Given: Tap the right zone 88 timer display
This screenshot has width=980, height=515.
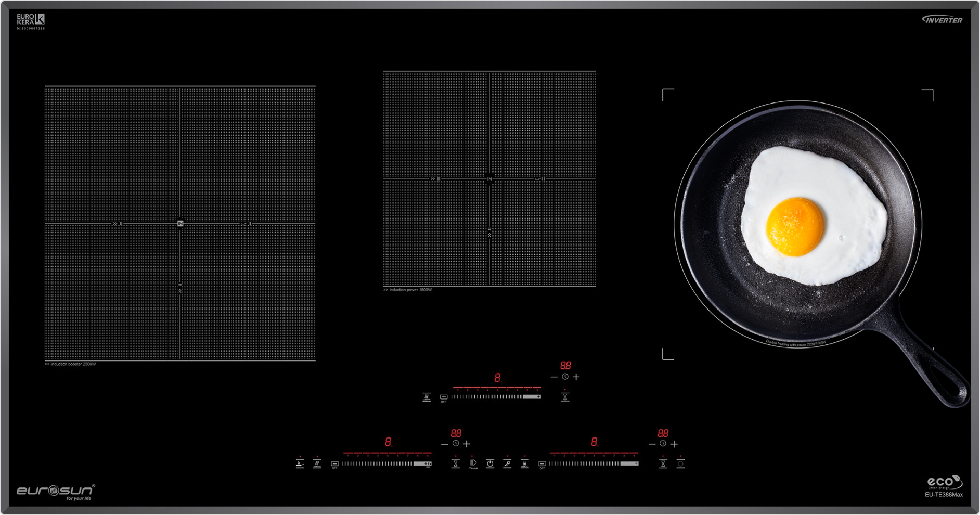Looking at the screenshot, I should click(x=663, y=433).
